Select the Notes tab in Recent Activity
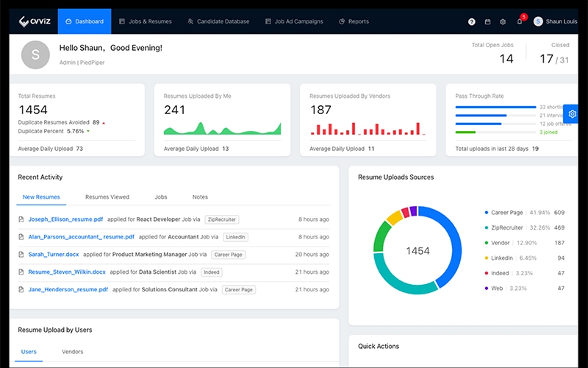The image size is (588, 368). 200,197
